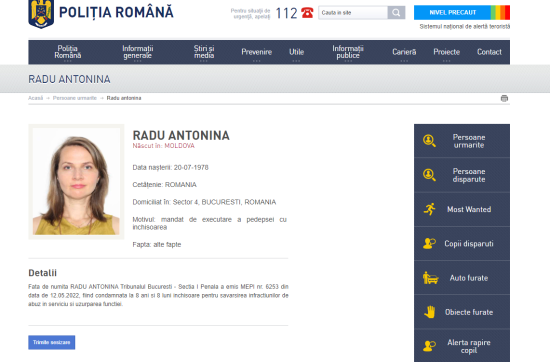The height and width of the screenshot is (362, 550).
Task: Open the Carieră menu
Action: pos(404,52)
